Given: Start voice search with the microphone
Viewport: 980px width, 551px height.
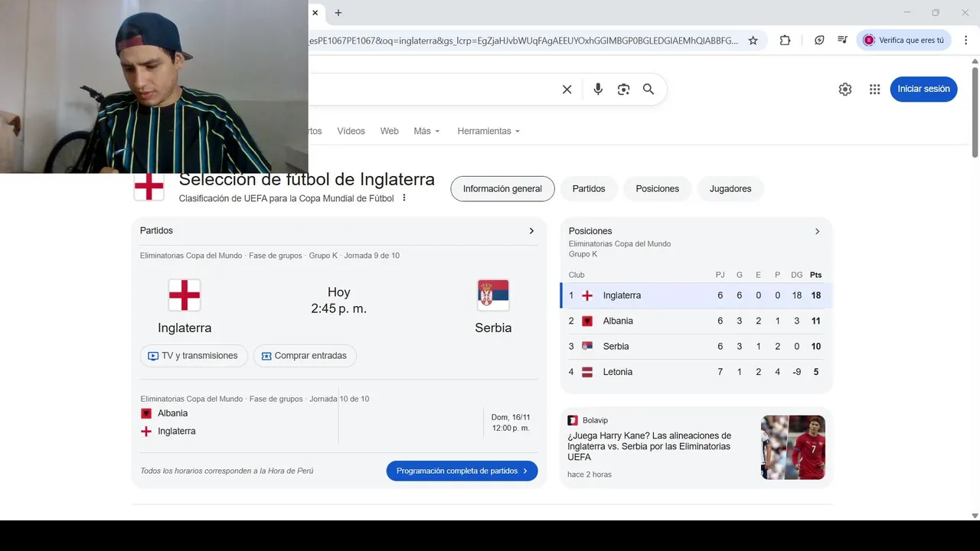Looking at the screenshot, I should point(598,90).
